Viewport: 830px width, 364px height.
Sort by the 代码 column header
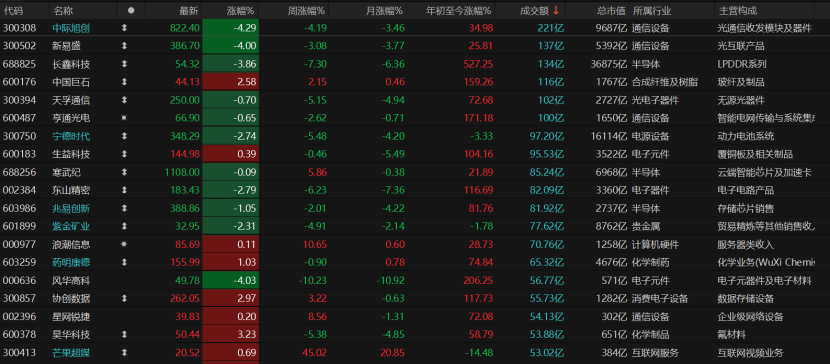pos(13,10)
